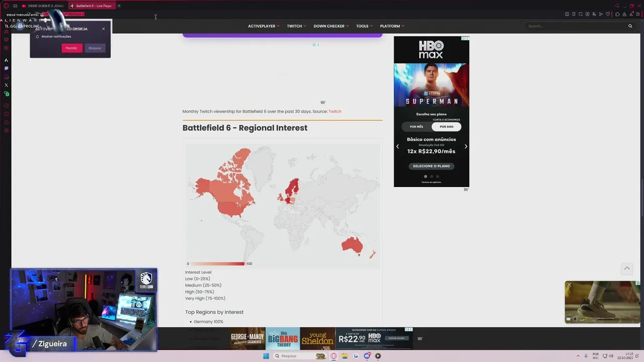Open the Twitch source link
Image resolution: width=644 pixels, height=362 pixels.
[x=335, y=112]
